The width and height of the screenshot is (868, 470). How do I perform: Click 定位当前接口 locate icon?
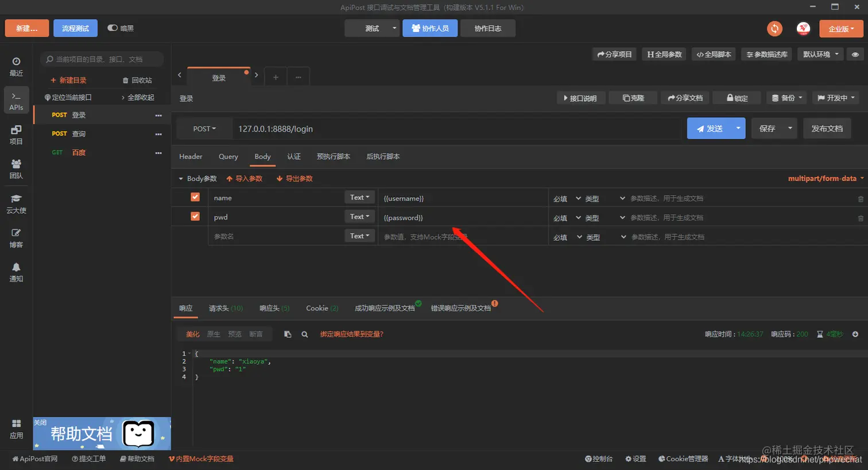click(48, 98)
